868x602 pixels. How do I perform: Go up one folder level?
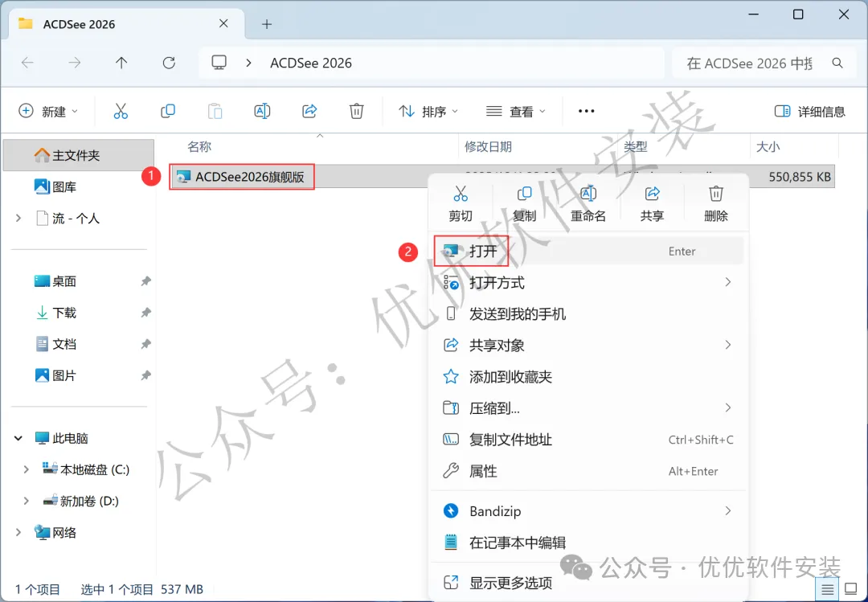pos(121,63)
